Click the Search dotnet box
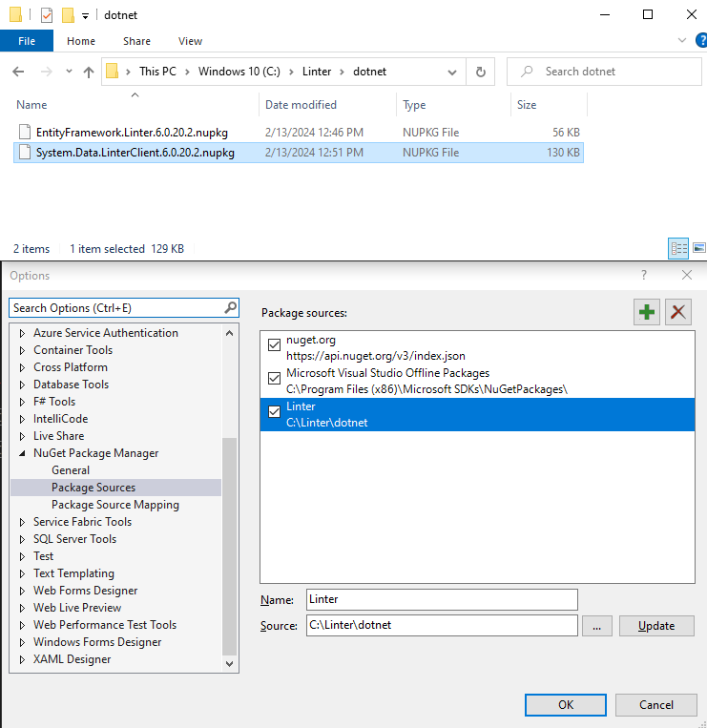The image size is (707, 728). click(x=604, y=72)
